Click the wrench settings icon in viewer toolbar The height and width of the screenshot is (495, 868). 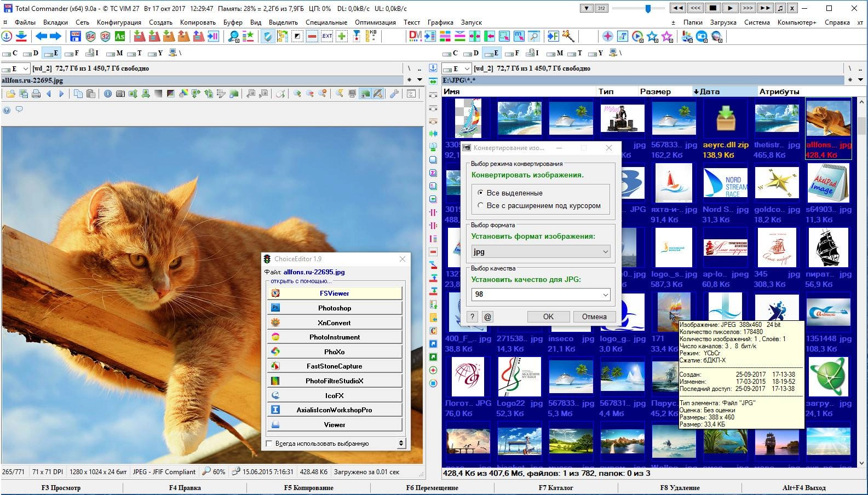(394, 94)
